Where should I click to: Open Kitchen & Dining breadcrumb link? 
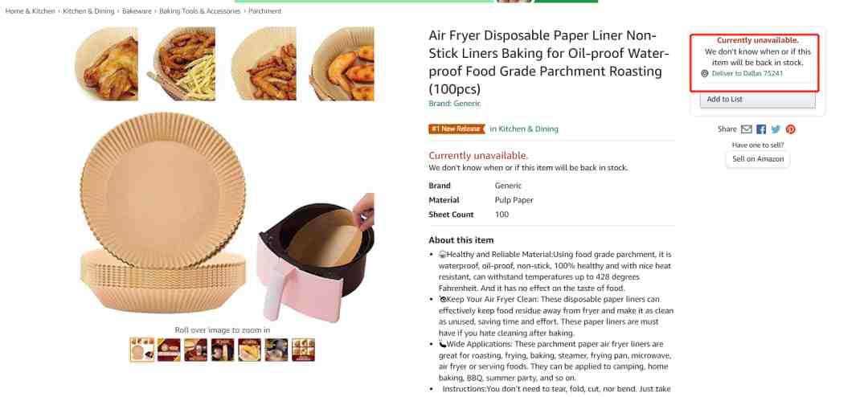click(x=88, y=11)
